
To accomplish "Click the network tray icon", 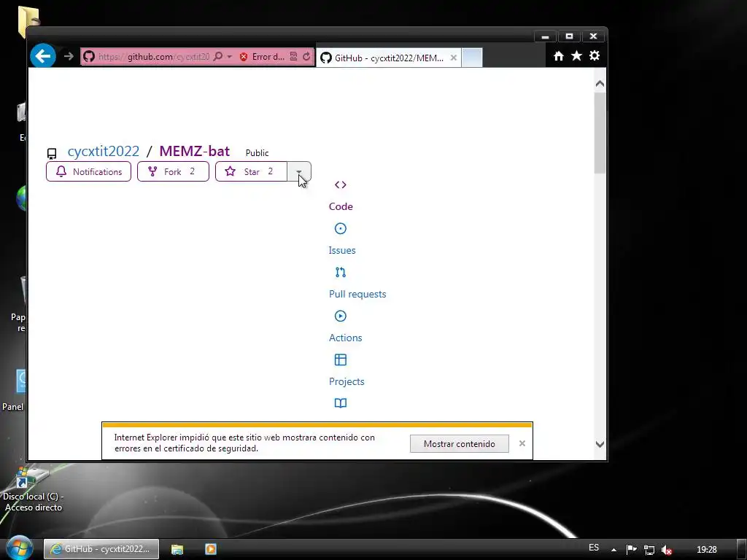I will pos(649,550).
